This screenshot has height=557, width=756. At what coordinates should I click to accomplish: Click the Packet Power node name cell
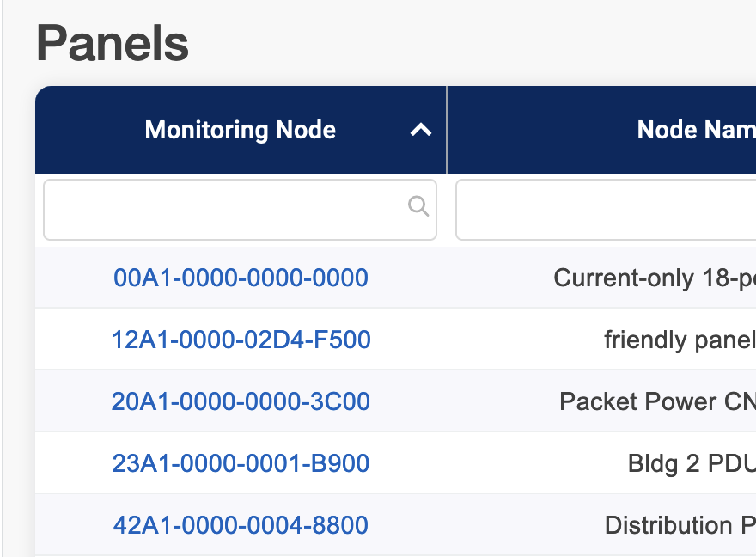[657, 401]
